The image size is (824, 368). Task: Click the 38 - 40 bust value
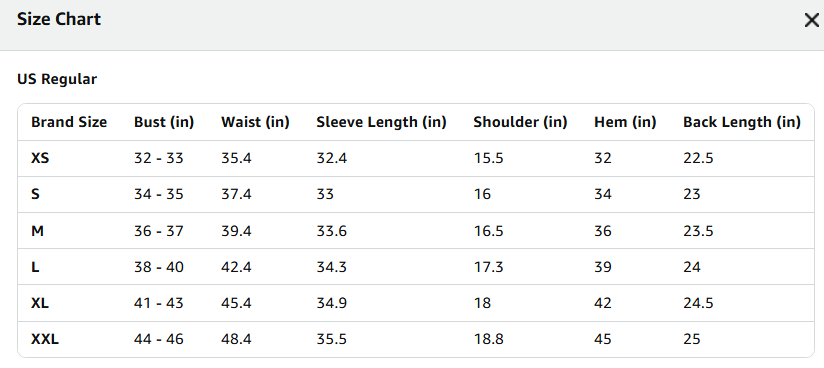tap(159, 267)
